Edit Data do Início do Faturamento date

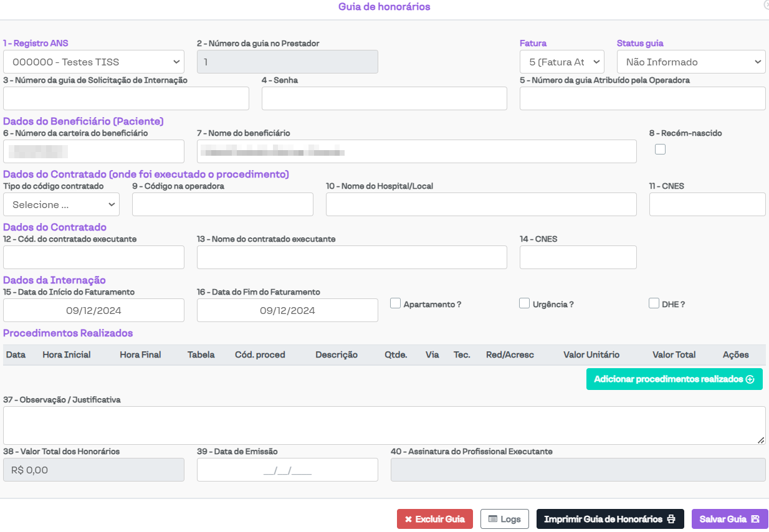[93, 310]
